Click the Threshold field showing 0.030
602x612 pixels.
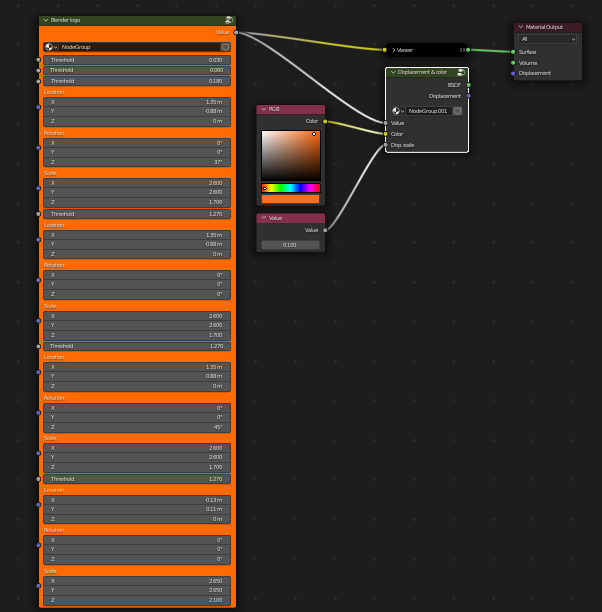pyautogui.click(x=137, y=60)
